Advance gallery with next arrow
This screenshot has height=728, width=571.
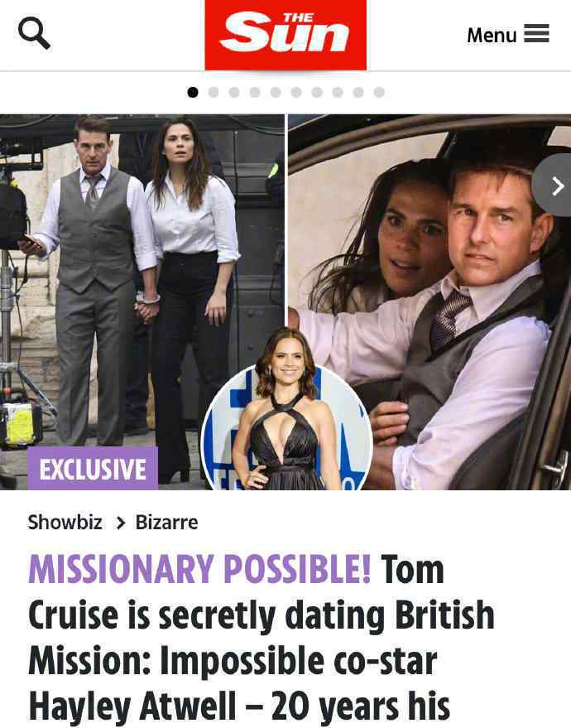(x=554, y=186)
